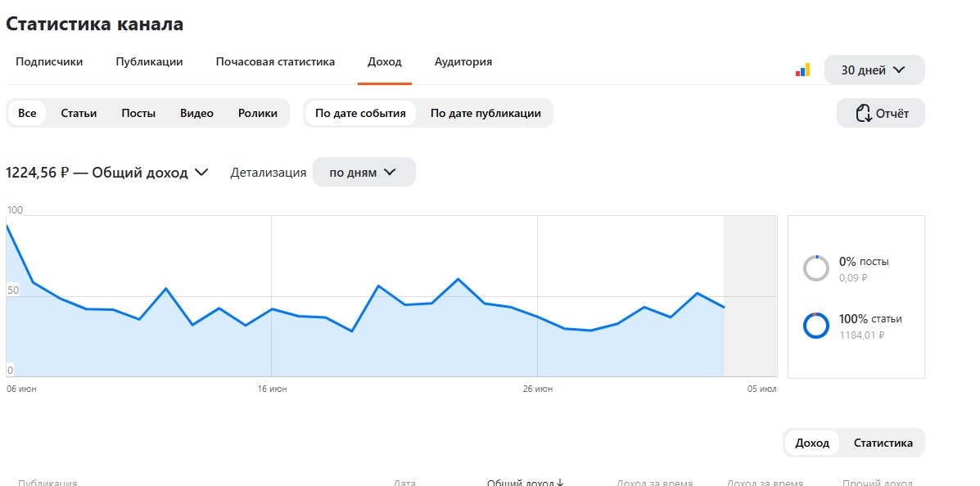The height and width of the screenshot is (486, 980).
Task: Click the posts donut chart ring
Action: [815, 268]
